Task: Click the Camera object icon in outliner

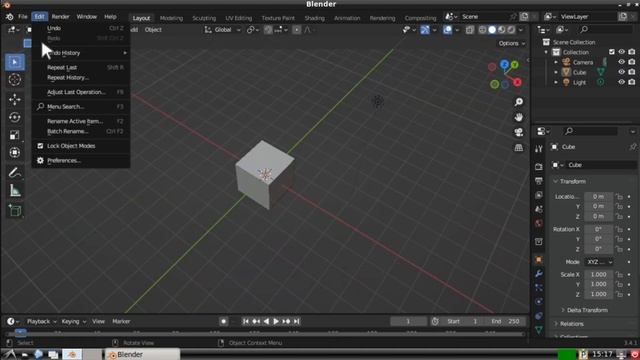Action: pyautogui.click(x=566, y=62)
